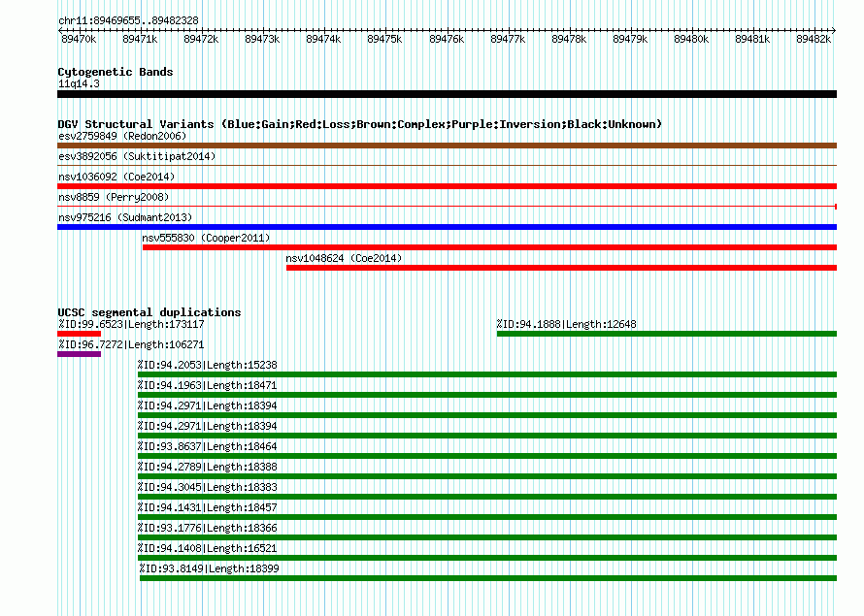Select the UCSC segmental duplications track heading
864x616 pixels.
click(150, 312)
